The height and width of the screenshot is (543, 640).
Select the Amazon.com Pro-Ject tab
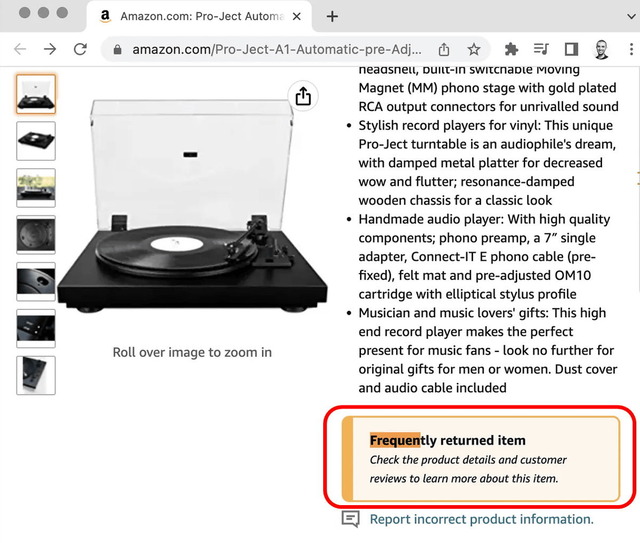[x=199, y=16]
